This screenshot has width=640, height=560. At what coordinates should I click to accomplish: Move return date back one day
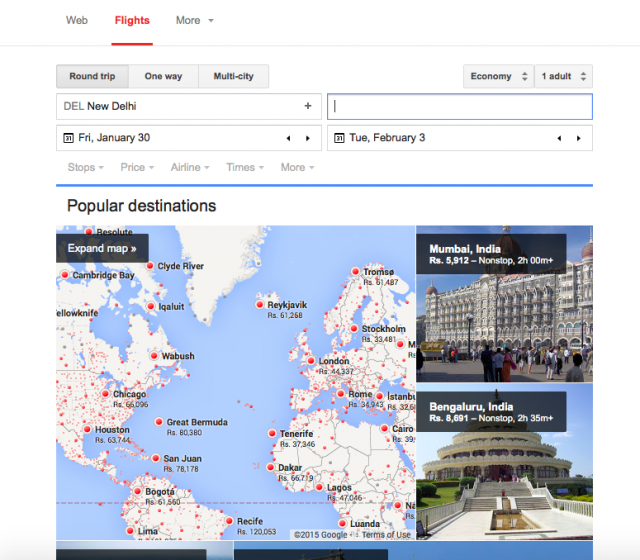point(560,138)
